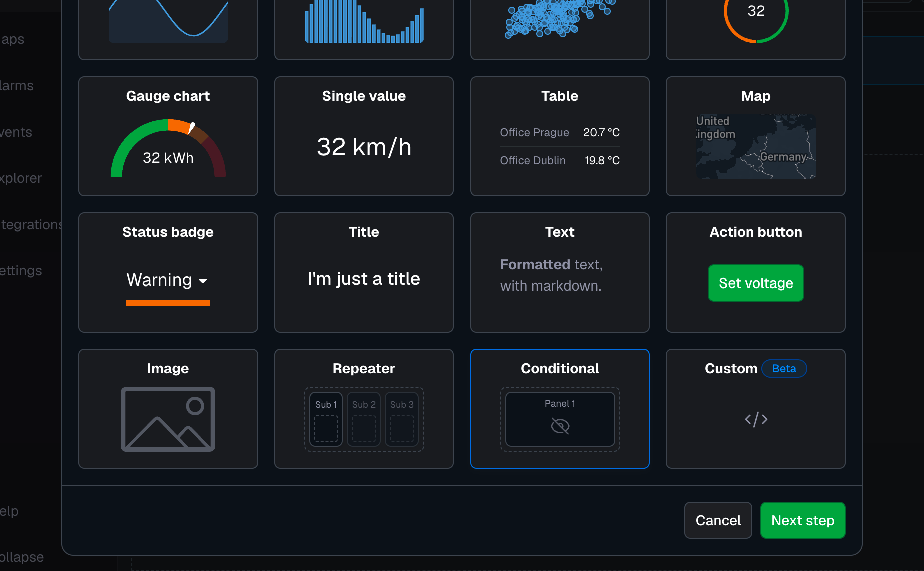Click the code brackets icon in Custom card
The image size is (924, 571).
[756, 419]
